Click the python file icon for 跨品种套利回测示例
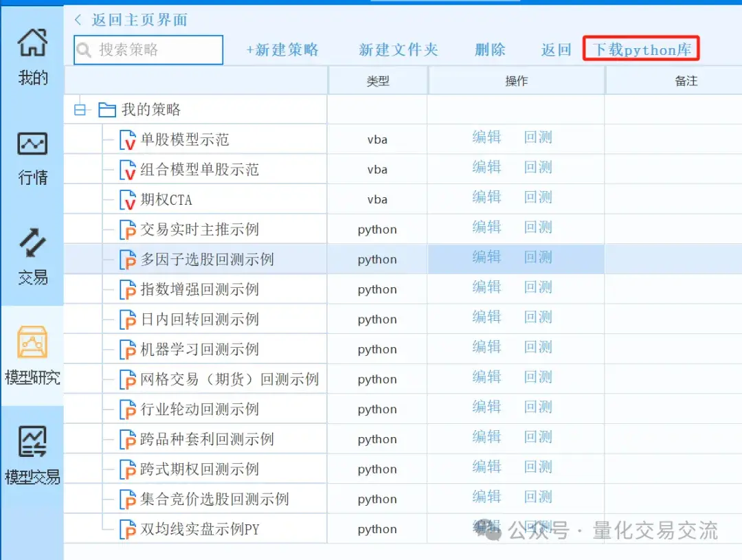The image size is (742, 560). (128, 439)
